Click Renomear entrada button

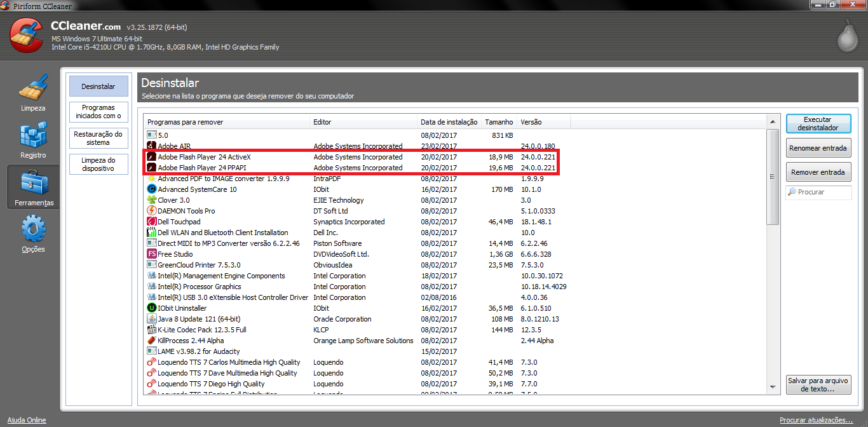click(818, 148)
